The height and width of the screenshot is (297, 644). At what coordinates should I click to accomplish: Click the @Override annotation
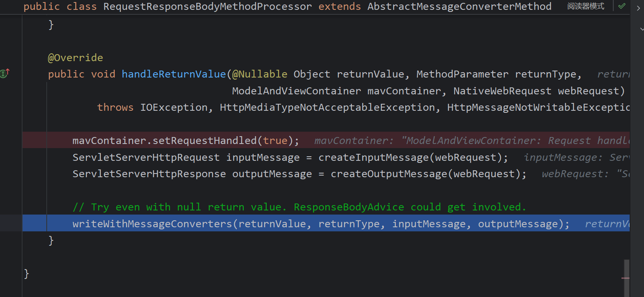click(x=75, y=58)
